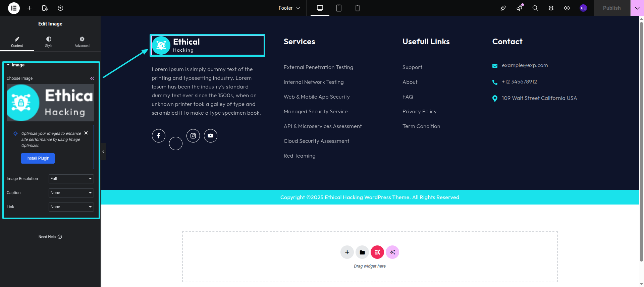Dismiss the Image Optimizer notice

tap(86, 133)
